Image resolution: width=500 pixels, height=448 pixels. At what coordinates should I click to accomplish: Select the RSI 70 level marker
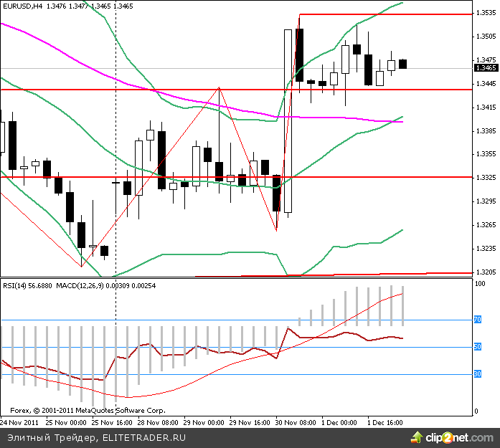tap(476, 320)
